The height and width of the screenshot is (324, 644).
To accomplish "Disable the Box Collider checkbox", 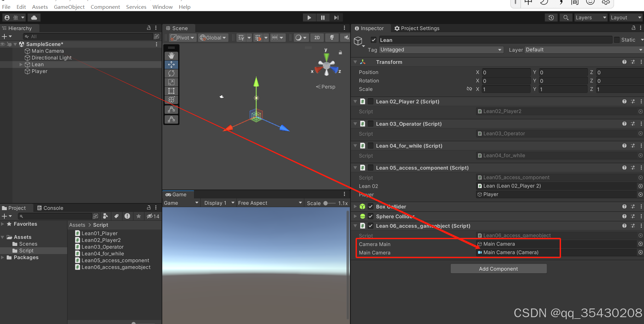I will click(x=371, y=206).
